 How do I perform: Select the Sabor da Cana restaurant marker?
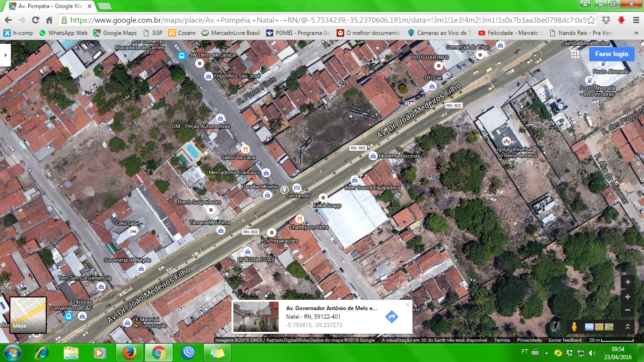coord(245,148)
